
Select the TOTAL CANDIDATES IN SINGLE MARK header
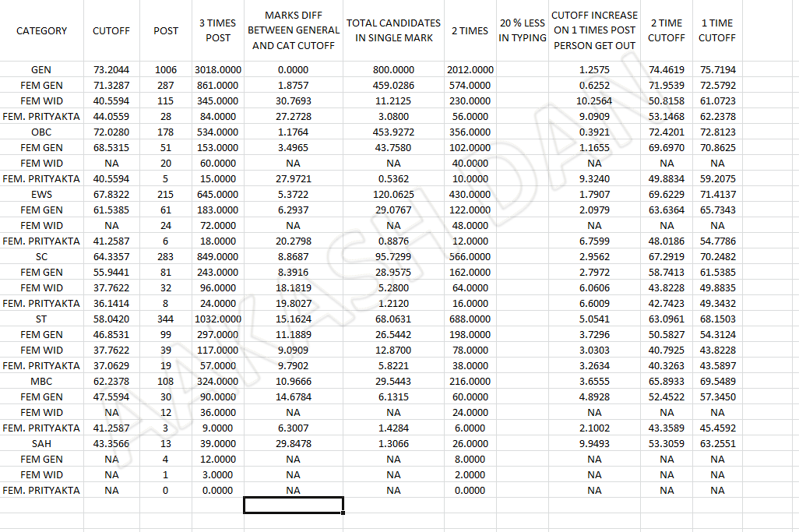[x=393, y=30]
